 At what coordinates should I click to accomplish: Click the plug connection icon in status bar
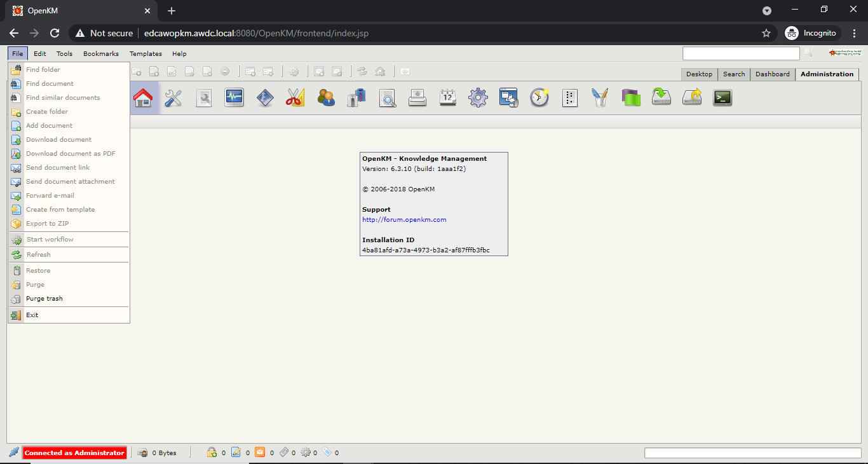14,453
